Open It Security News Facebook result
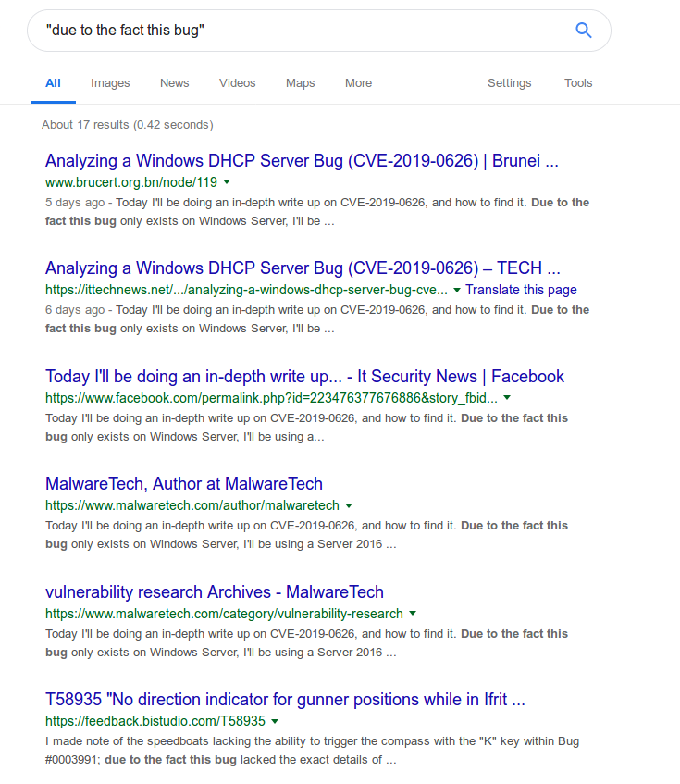Viewport: 680px width, 784px height. click(304, 376)
